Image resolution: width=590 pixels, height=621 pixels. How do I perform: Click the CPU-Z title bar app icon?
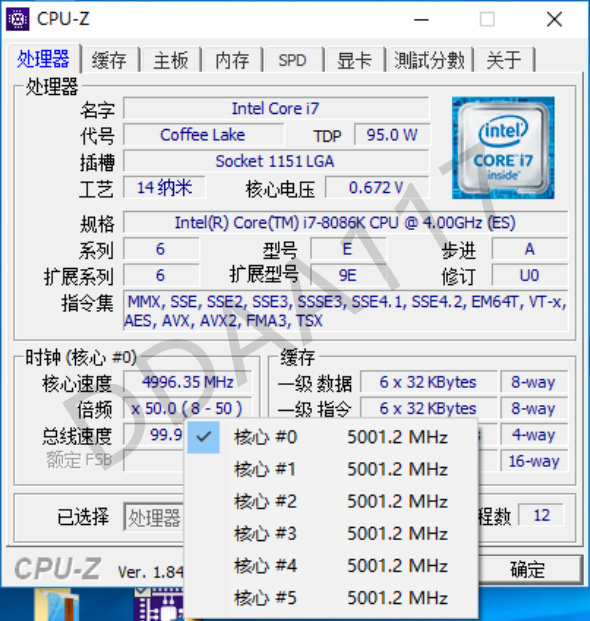coord(17,19)
